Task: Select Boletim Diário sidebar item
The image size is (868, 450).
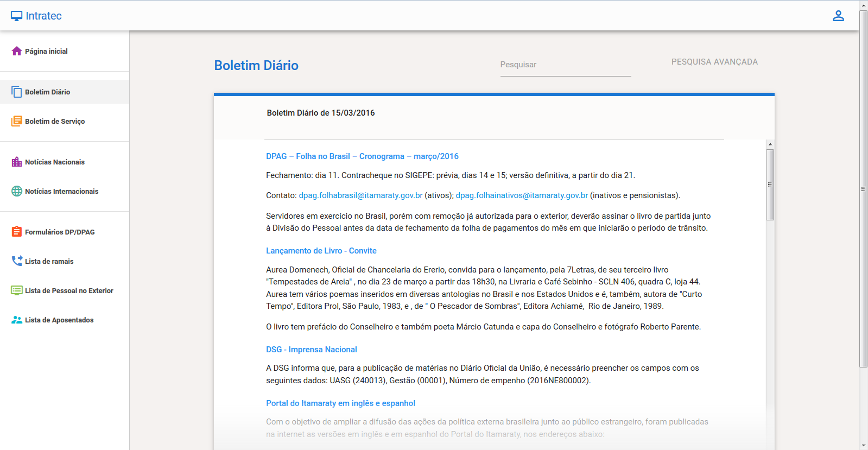Action: point(65,92)
